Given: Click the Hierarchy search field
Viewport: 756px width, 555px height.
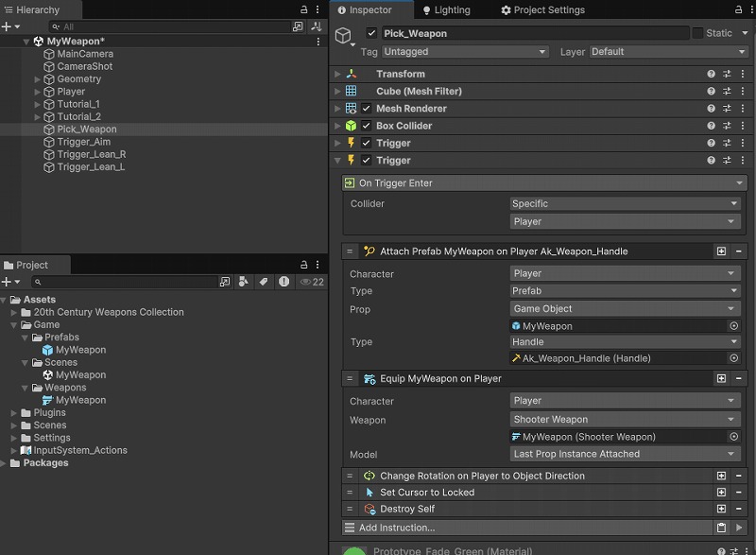Looking at the screenshot, I should (x=170, y=26).
